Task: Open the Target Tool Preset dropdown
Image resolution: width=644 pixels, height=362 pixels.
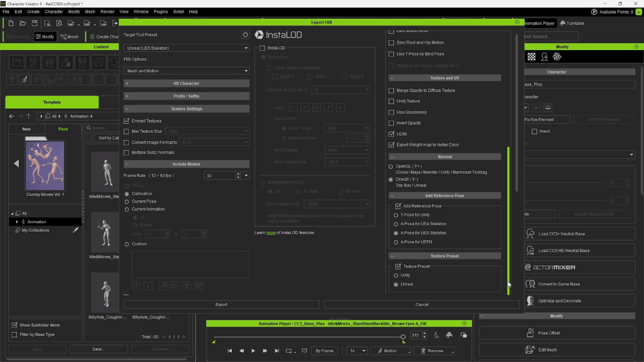Action: [x=187, y=48]
